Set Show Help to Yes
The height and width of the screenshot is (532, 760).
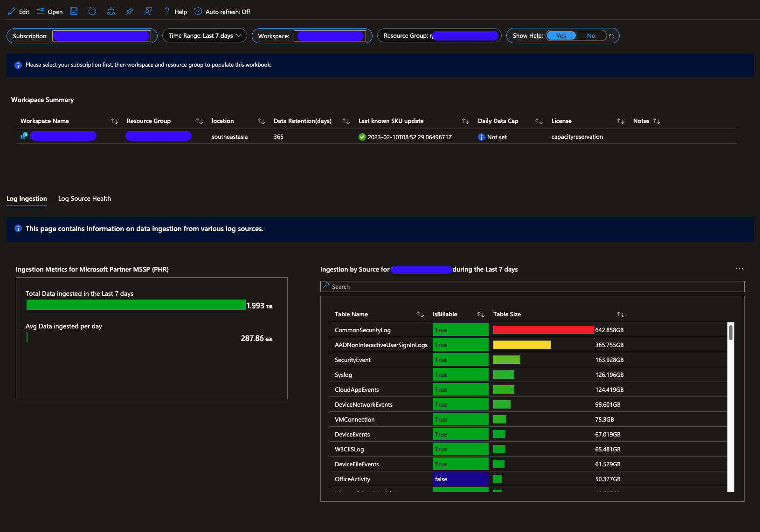[561, 36]
